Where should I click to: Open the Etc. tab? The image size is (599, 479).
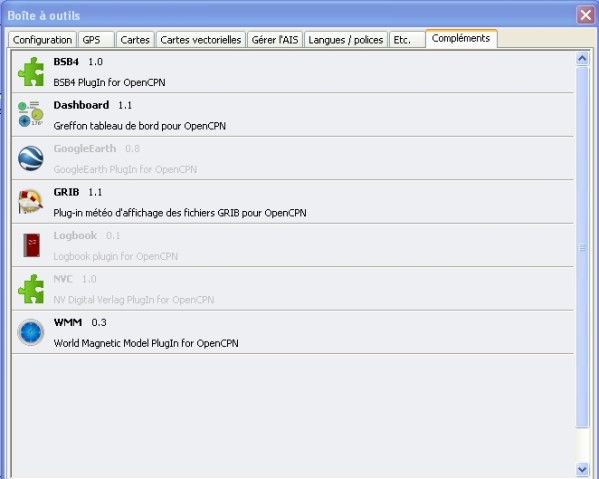point(407,40)
